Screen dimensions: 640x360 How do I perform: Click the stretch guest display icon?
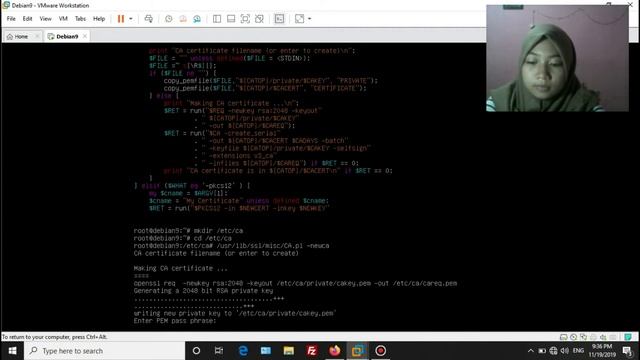click(300, 19)
